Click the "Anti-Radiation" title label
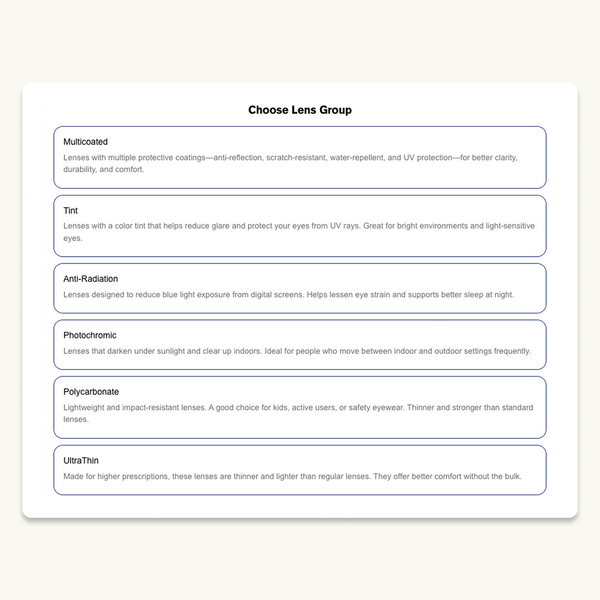Viewport: 600px width, 600px height. click(91, 278)
